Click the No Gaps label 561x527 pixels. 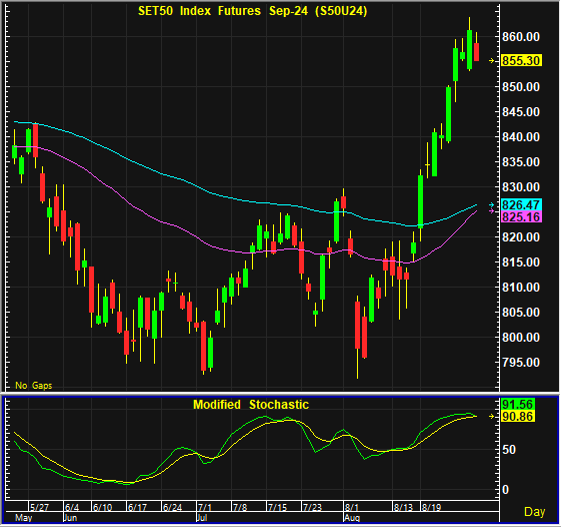coord(34,385)
